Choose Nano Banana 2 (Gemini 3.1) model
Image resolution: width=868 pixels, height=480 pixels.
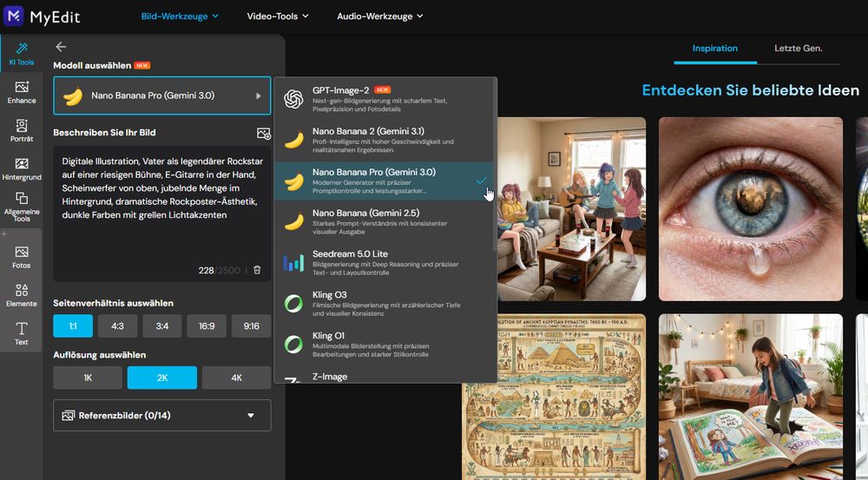tap(385, 140)
